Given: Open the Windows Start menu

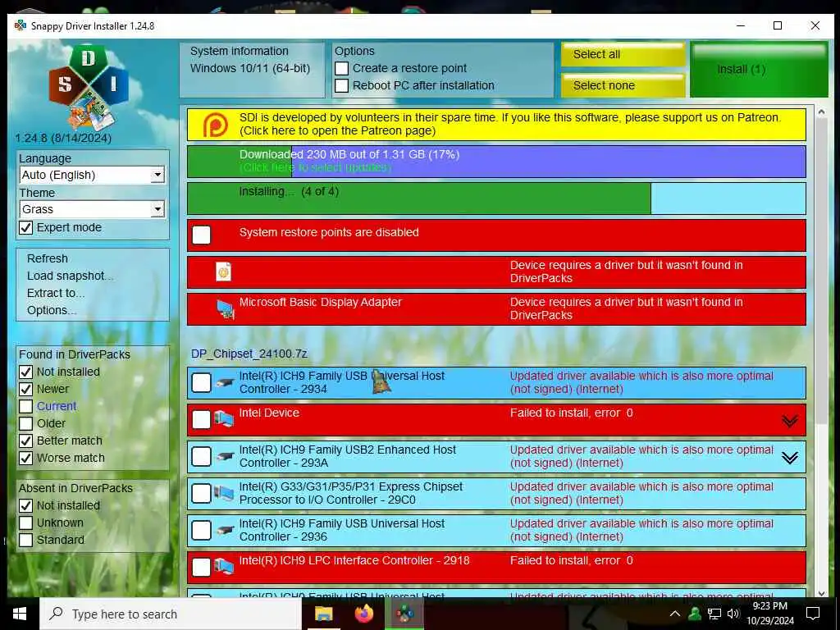Looking at the screenshot, I should click(20, 614).
